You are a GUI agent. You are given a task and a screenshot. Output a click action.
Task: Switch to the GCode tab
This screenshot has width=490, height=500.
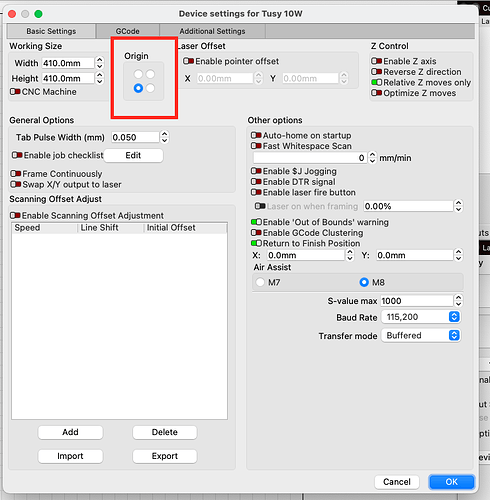tap(128, 31)
